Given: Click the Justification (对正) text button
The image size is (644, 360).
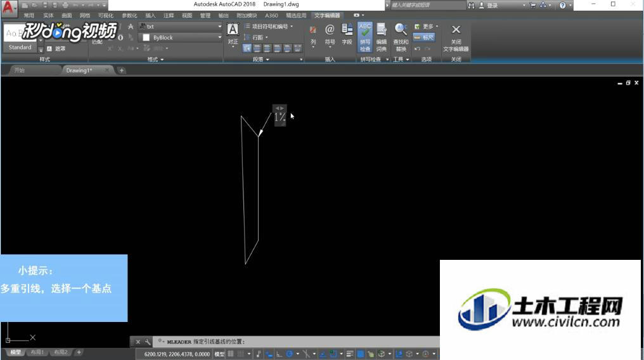Looking at the screenshot, I should (x=233, y=35).
